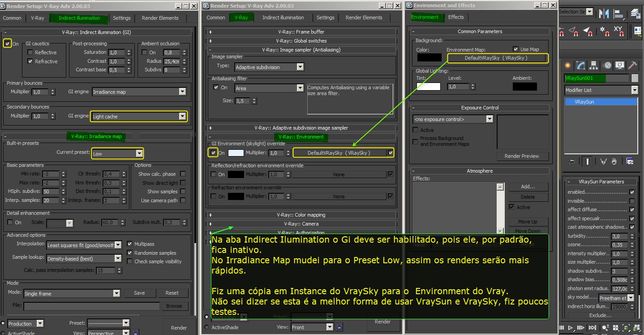Toggle Use Map checkbox in Environment

516,49
